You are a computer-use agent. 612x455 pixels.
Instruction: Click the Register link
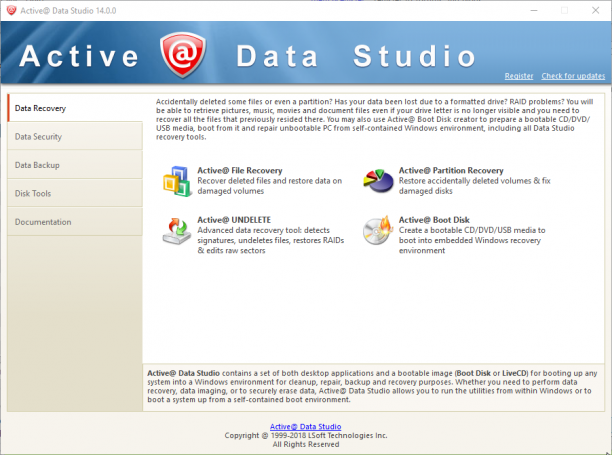[519, 76]
